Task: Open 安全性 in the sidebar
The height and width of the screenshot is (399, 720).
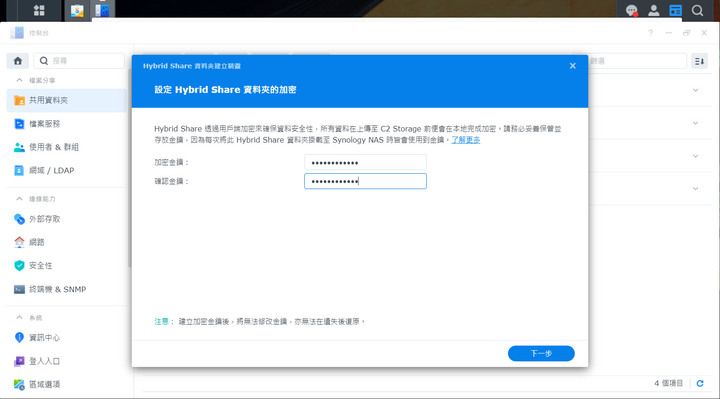Action: pos(67,265)
